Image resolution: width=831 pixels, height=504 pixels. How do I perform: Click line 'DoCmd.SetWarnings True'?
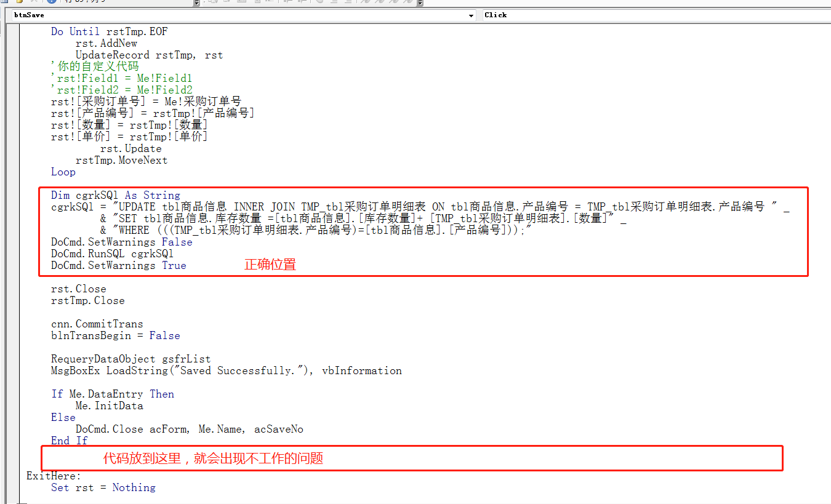[119, 265]
